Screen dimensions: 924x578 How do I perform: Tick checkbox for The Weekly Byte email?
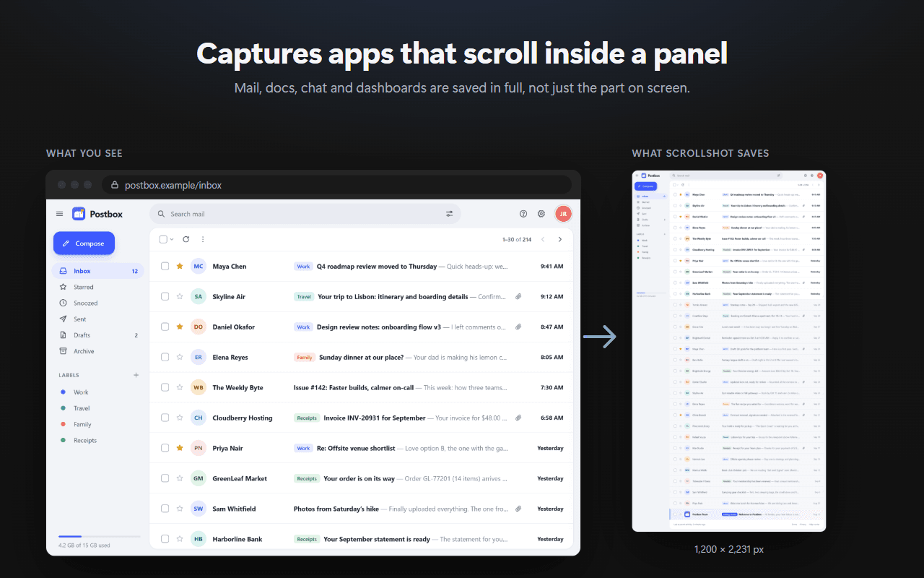[165, 388]
